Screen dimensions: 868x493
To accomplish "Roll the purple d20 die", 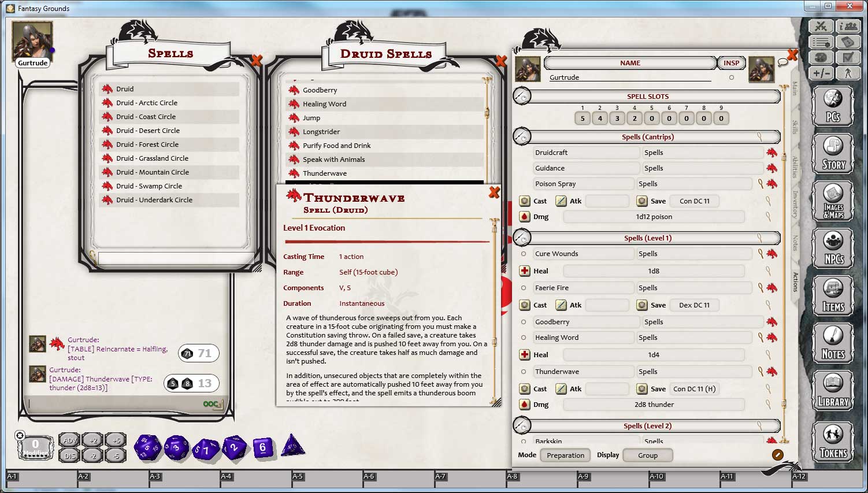I will (149, 448).
